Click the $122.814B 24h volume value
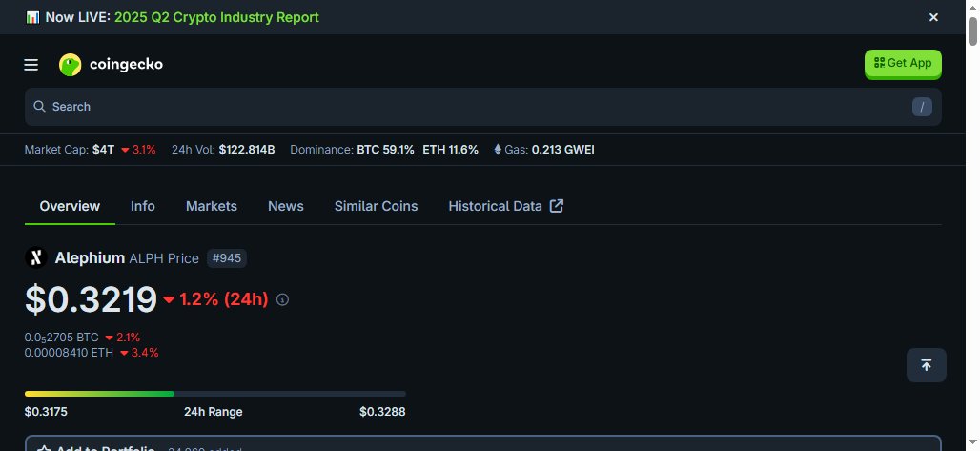Image resolution: width=980 pixels, height=451 pixels. (246, 150)
